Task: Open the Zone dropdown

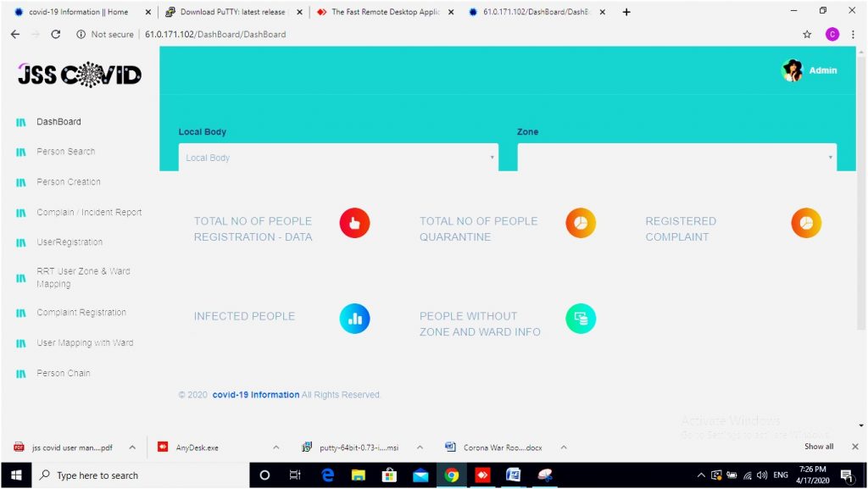Action: click(677, 158)
